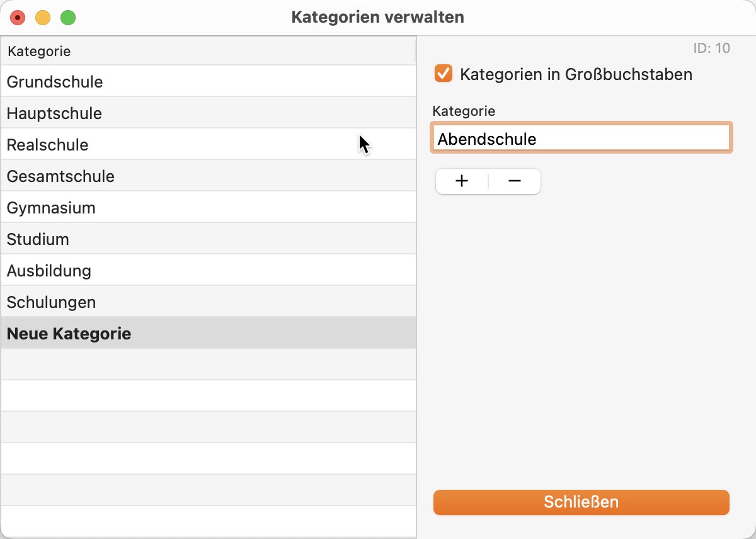Click the ID: 10 label
756x539 pixels.
(711, 48)
